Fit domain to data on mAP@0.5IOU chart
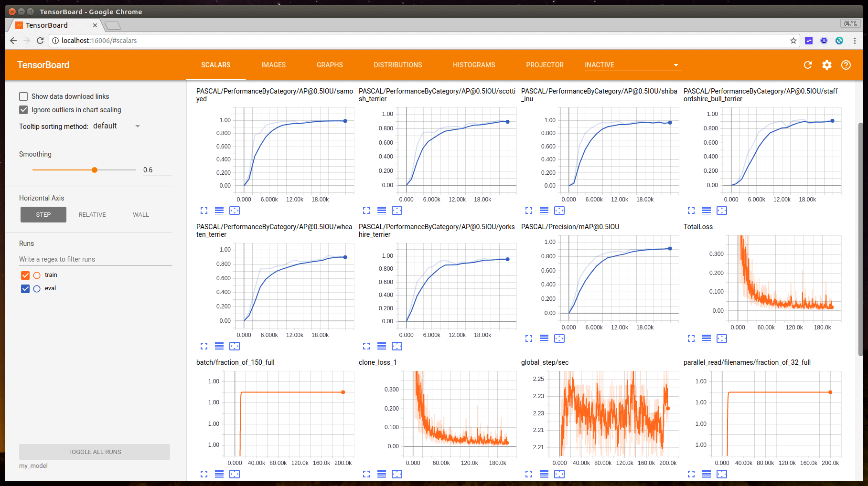The image size is (868, 486). (559, 338)
